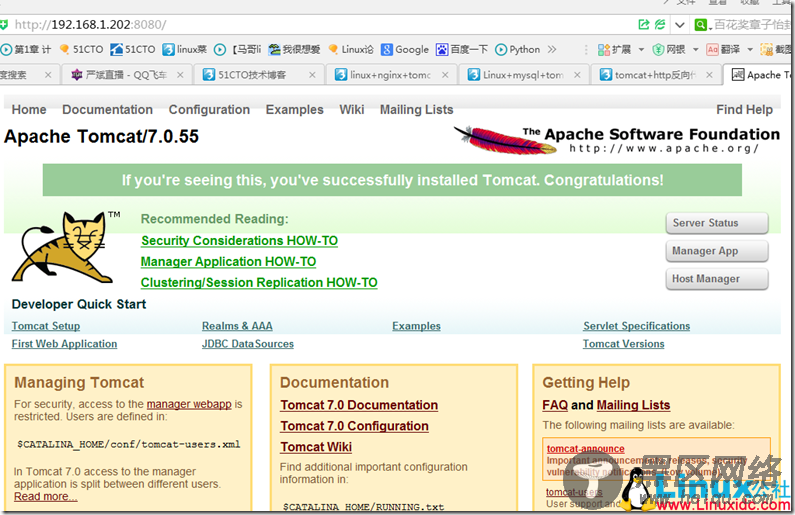The width and height of the screenshot is (795, 515).
Task: Open the JDBC DataSources link
Action: coord(248,344)
